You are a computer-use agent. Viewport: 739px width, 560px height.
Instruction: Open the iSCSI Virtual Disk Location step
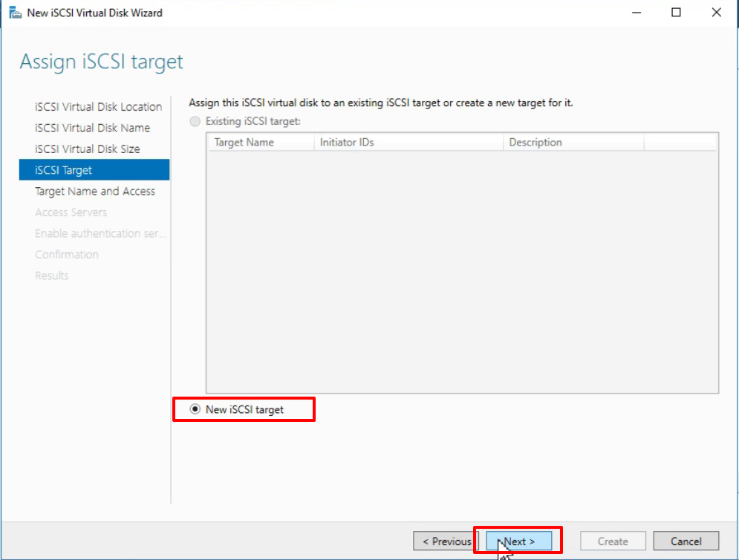pyautogui.click(x=98, y=106)
